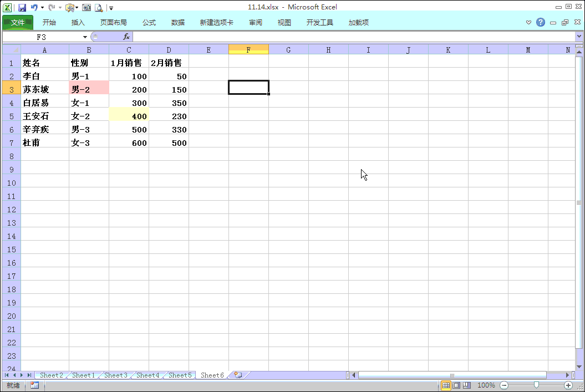The height and width of the screenshot is (392, 585).
Task: Minimize the workbook window inside Excel
Action: [553, 23]
